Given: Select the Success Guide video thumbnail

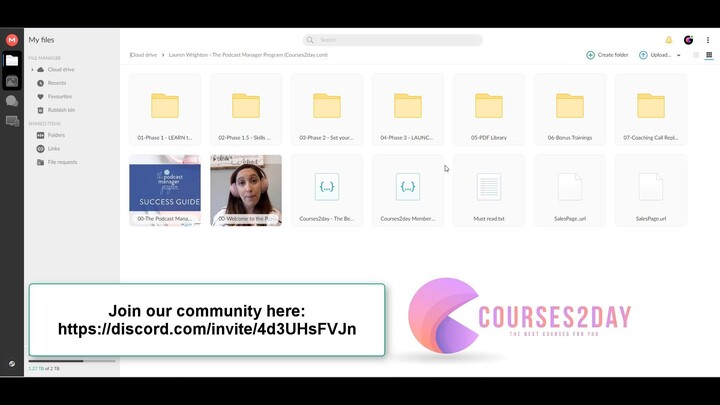Looking at the screenshot, I should [165, 190].
